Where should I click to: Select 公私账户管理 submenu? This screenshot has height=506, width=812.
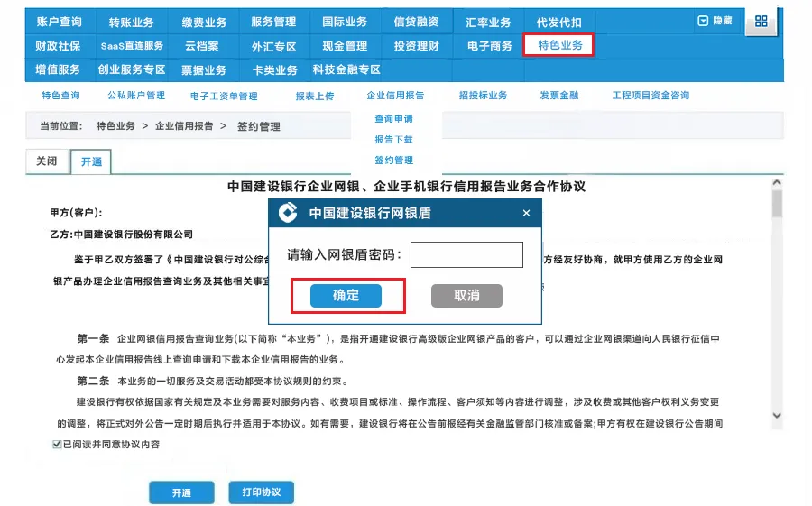point(136,96)
